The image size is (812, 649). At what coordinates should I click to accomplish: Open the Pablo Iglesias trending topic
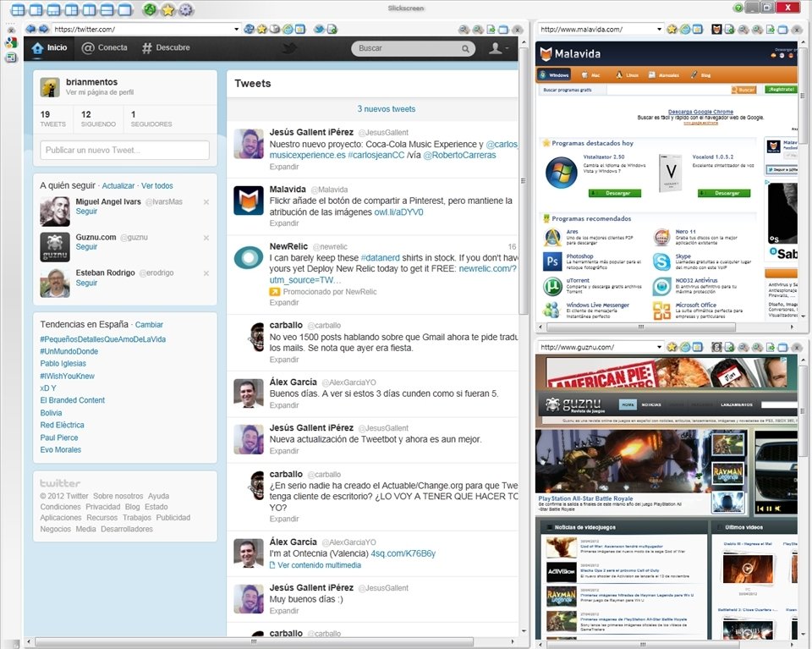tap(63, 364)
